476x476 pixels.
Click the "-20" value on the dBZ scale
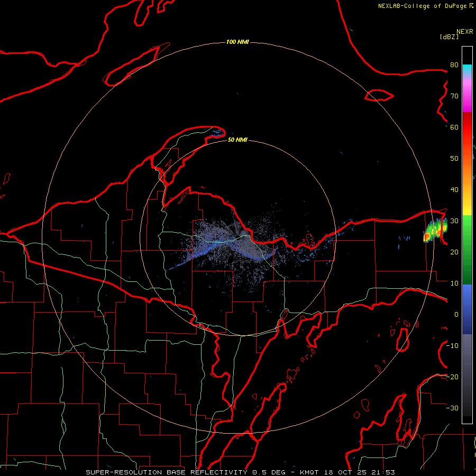452,377
